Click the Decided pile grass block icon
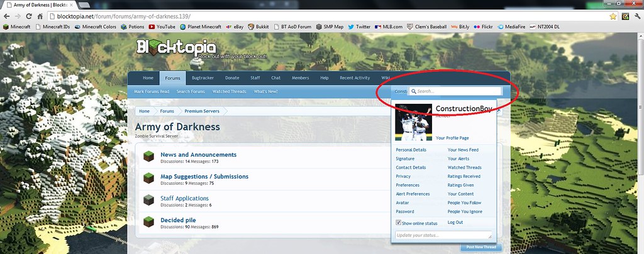Image resolution: width=644 pixels, height=254 pixels. pos(148,222)
